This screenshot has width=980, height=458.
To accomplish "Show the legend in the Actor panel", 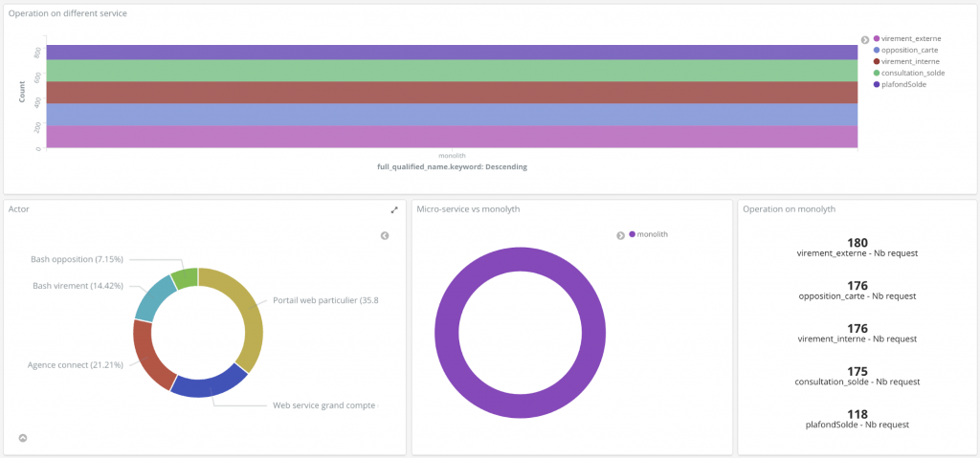I will [x=385, y=235].
